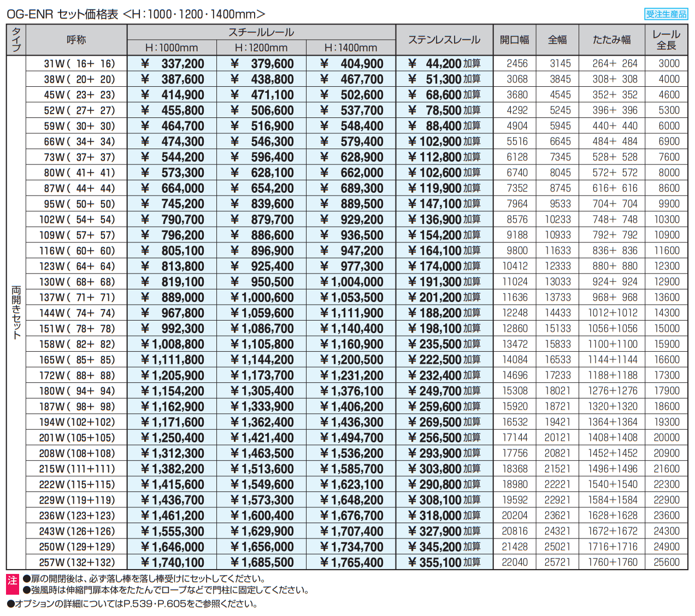
Task: Click the 両開きセット vertical type label
Action: pyautogui.click(x=16, y=312)
